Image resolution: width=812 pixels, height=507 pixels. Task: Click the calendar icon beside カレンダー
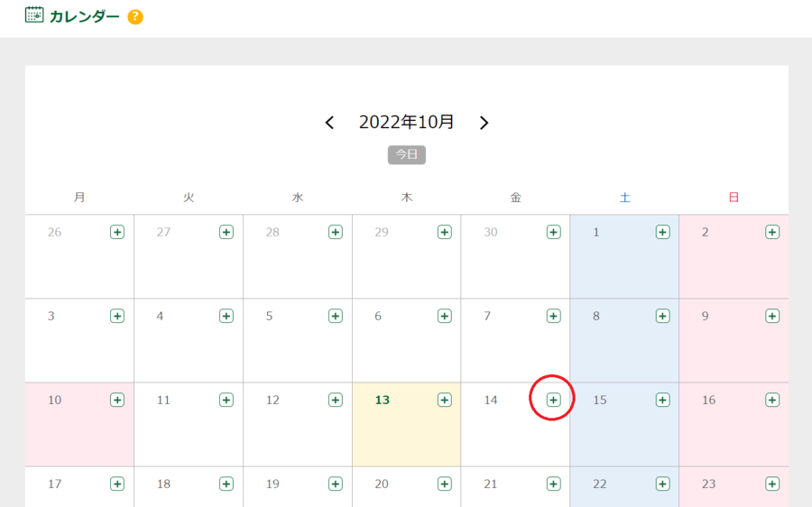click(34, 15)
